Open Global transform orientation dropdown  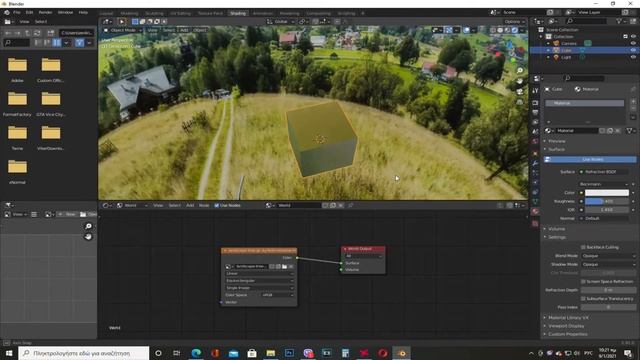tap(280, 22)
